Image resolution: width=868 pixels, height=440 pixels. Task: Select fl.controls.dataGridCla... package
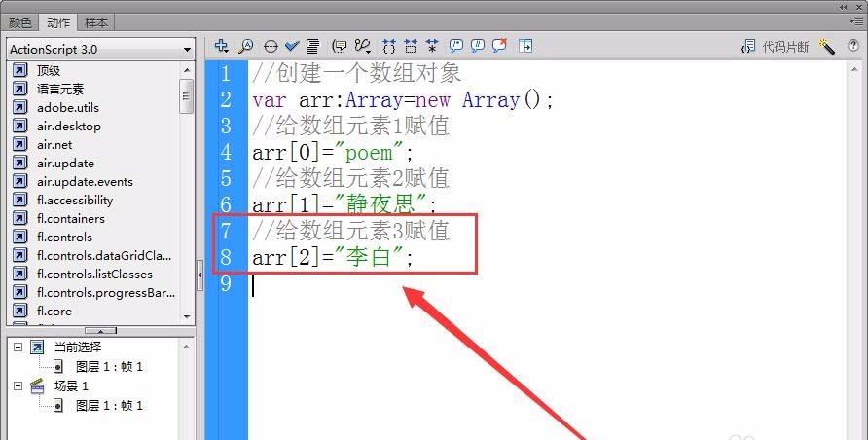tap(104, 256)
